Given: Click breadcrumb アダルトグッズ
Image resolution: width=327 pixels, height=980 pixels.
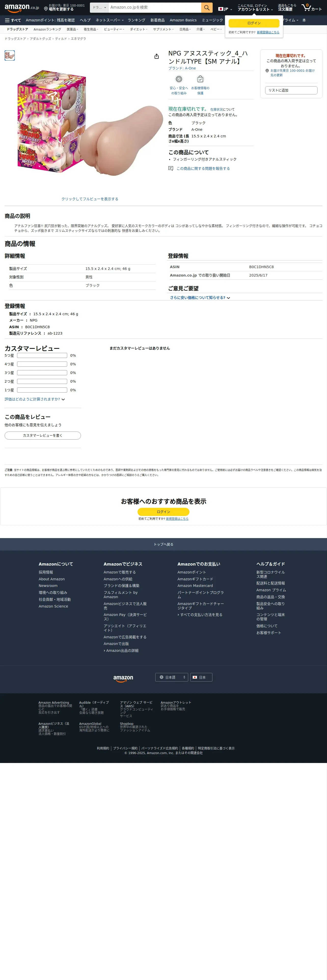Looking at the screenshot, I should coord(40,39).
